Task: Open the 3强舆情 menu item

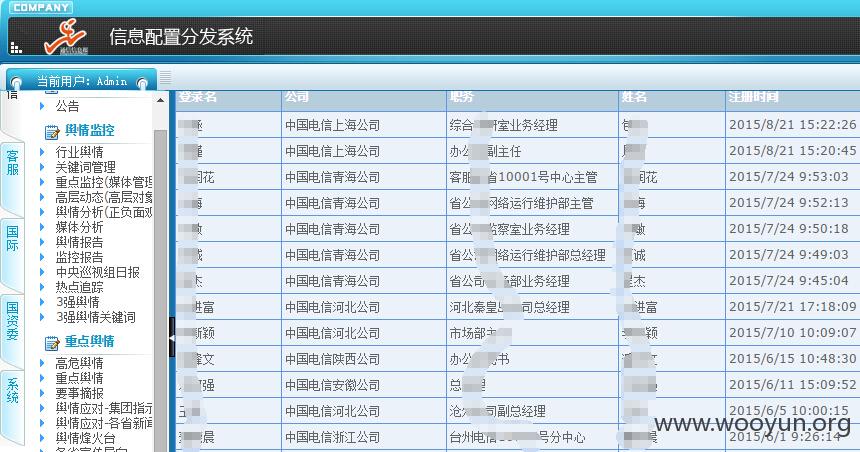Action: (x=77, y=302)
